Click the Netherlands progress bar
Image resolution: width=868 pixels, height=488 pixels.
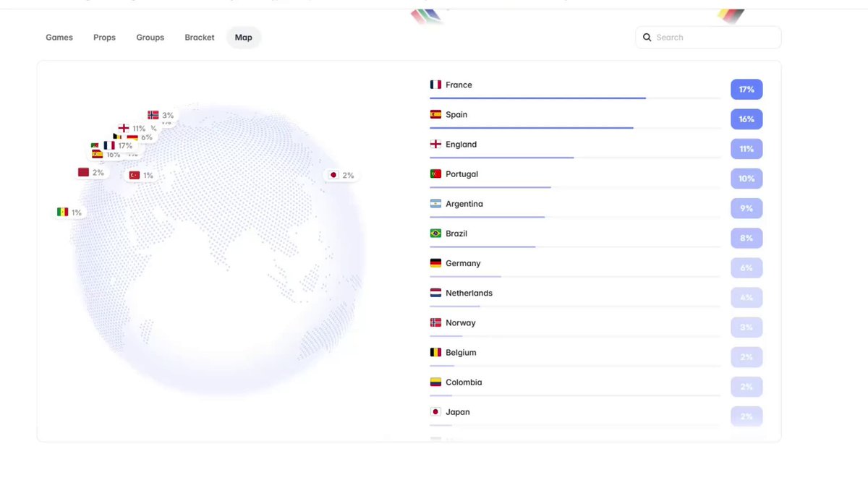[575, 307]
